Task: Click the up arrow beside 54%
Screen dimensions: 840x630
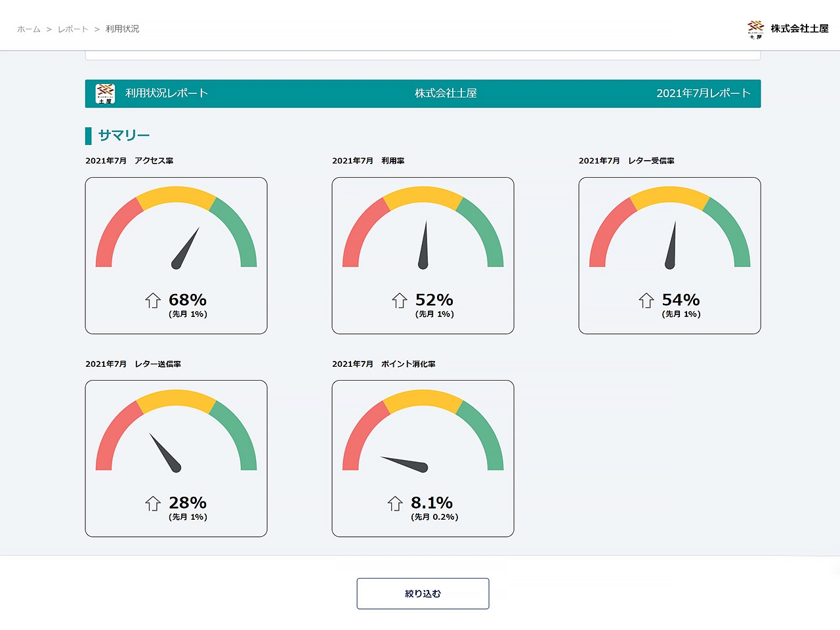Action: [x=646, y=301]
